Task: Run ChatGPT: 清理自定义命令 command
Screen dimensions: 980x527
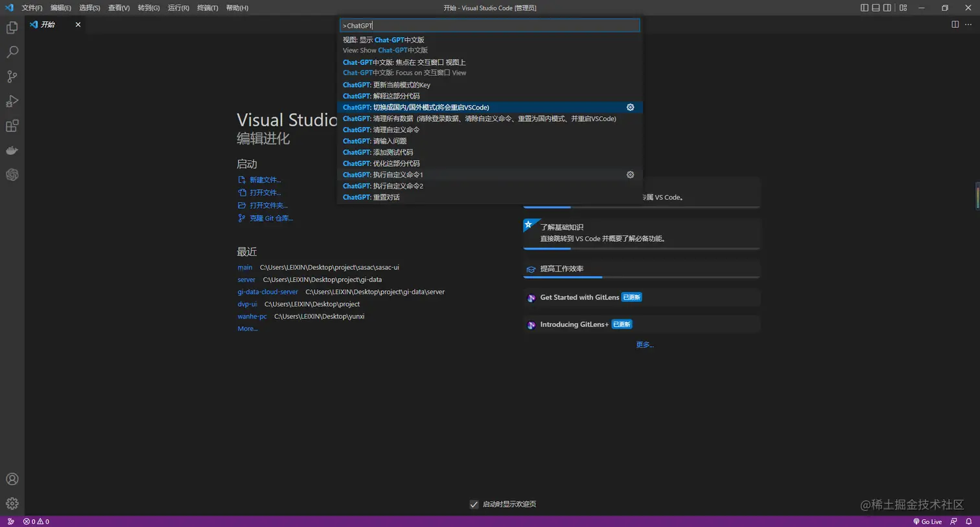Action: [490, 130]
